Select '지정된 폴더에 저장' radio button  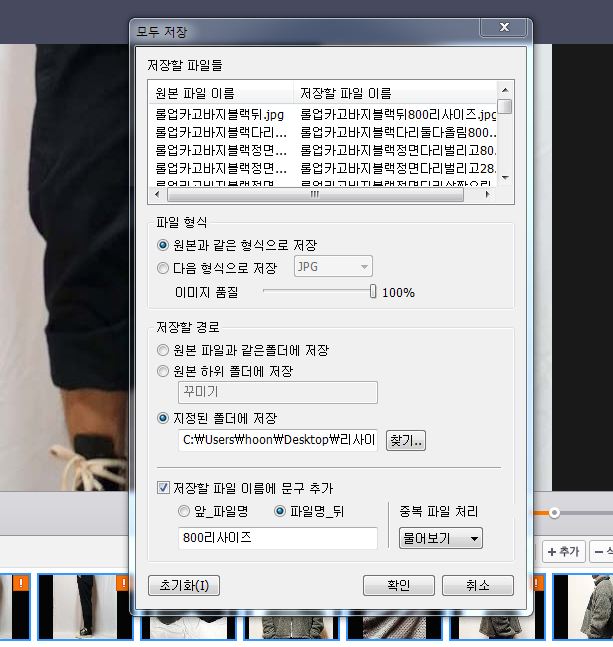pos(163,418)
